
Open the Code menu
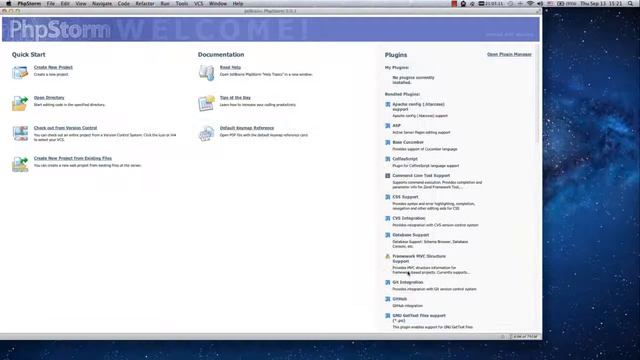pos(124,4)
